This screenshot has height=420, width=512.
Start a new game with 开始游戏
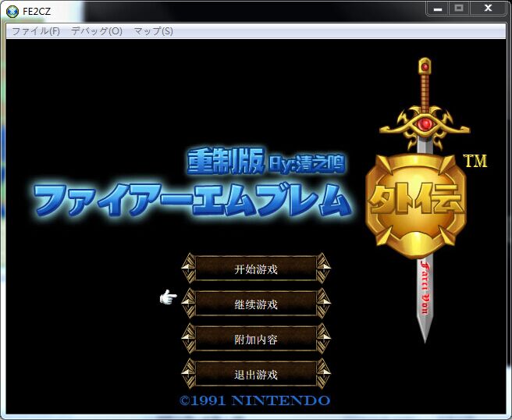coord(256,269)
